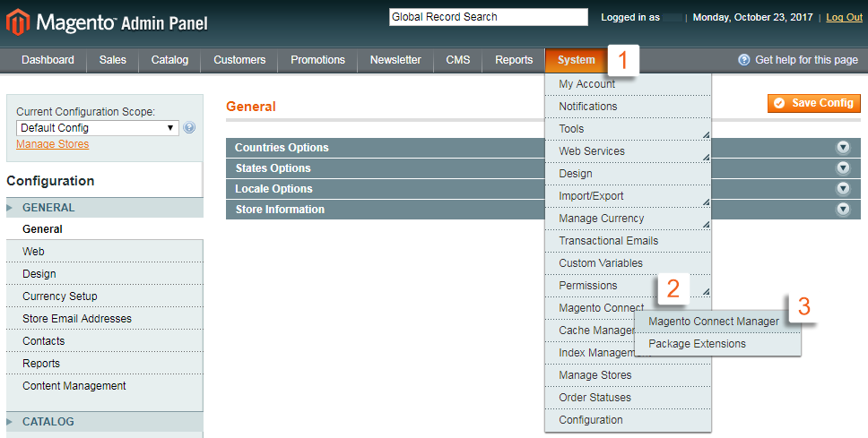Select Magento Connect Manager

[717, 322]
